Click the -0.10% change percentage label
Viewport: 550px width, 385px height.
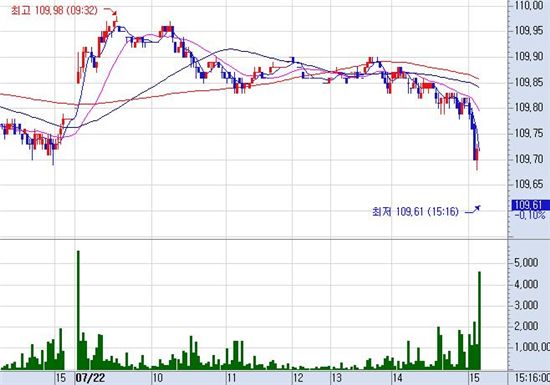[530, 215]
